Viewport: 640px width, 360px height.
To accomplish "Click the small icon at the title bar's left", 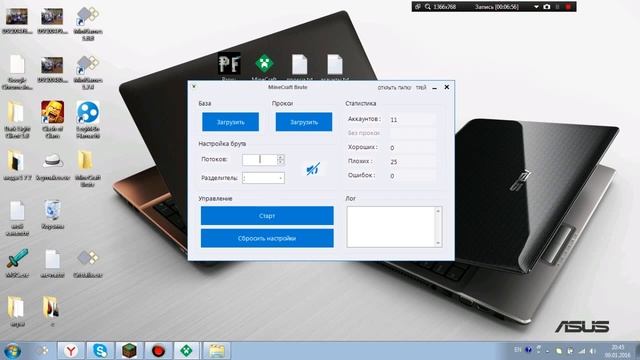I will [x=194, y=87].
